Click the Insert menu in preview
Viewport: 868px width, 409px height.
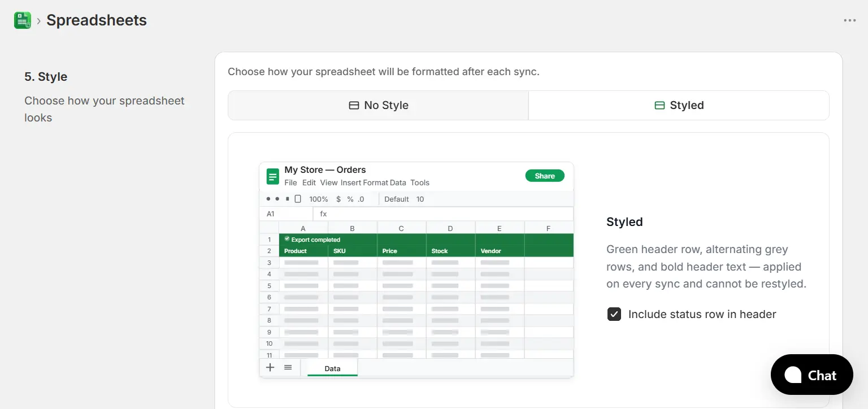tap(350, 182)
